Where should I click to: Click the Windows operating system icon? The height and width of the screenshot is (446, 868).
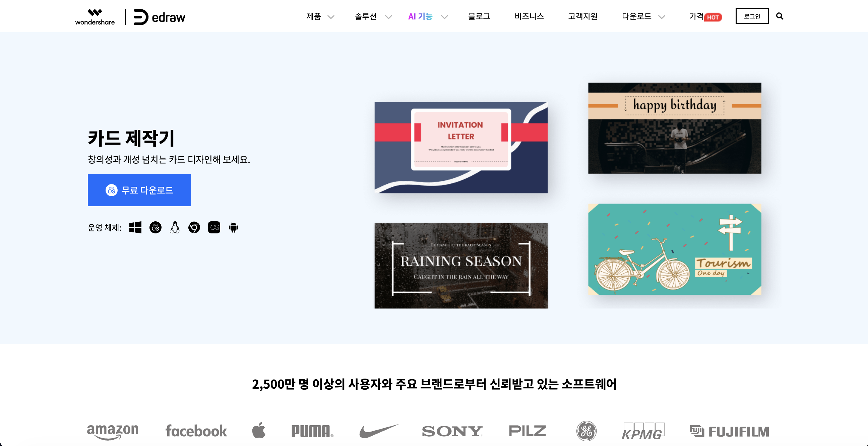(x=135, y=228)
